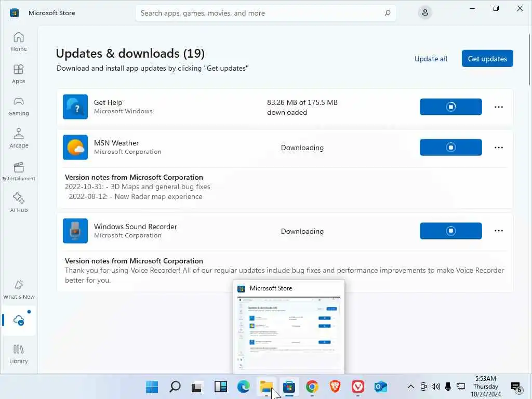Open Task View on the taskbar
This screenshot has width=532, height=399.
click(197, 387)
